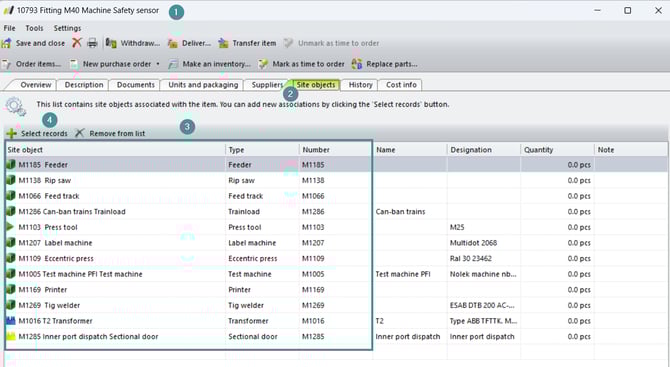
Task: Sort by the Note column header
Action: pyautogui.click(x=631, y=150)
